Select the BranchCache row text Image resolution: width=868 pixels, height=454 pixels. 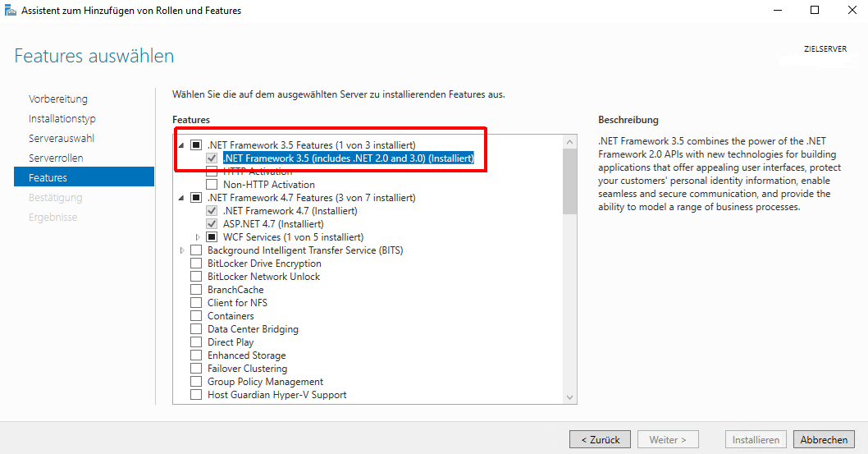235,290
